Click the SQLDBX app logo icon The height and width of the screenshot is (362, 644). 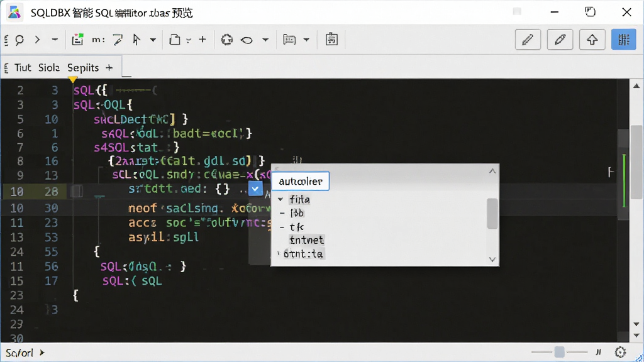point(14,13)
